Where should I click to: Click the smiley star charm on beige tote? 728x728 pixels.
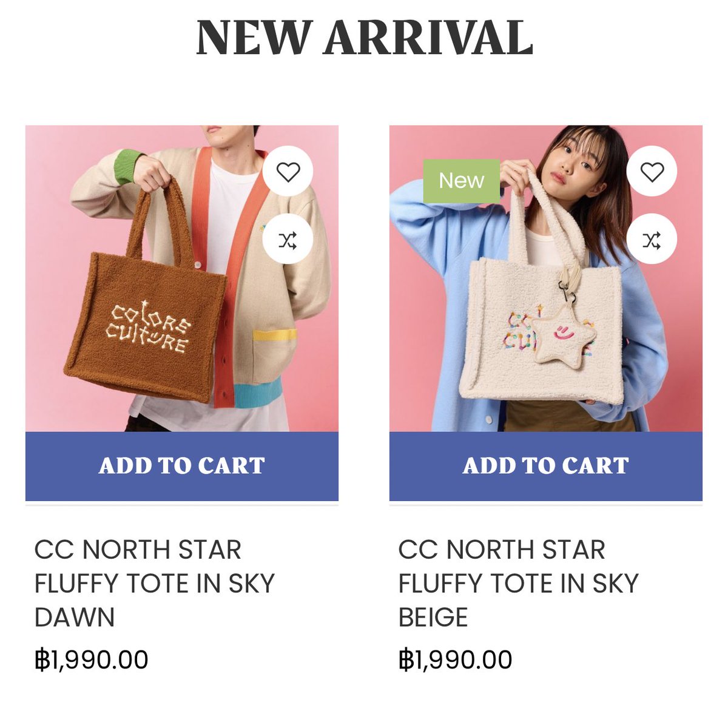(565, 337)
